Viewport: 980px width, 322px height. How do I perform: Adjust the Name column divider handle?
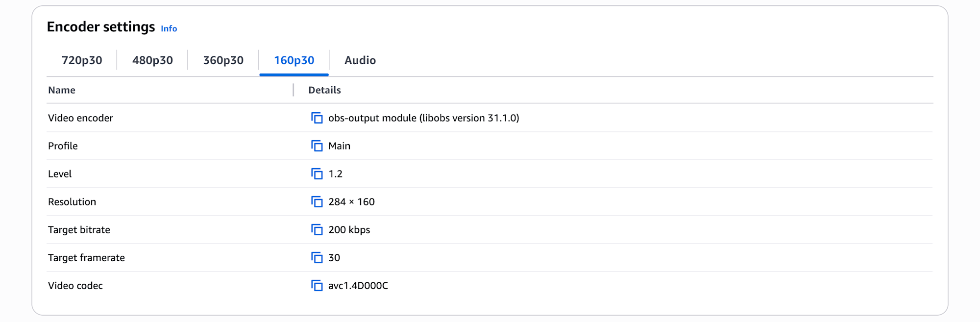(294, 90)
